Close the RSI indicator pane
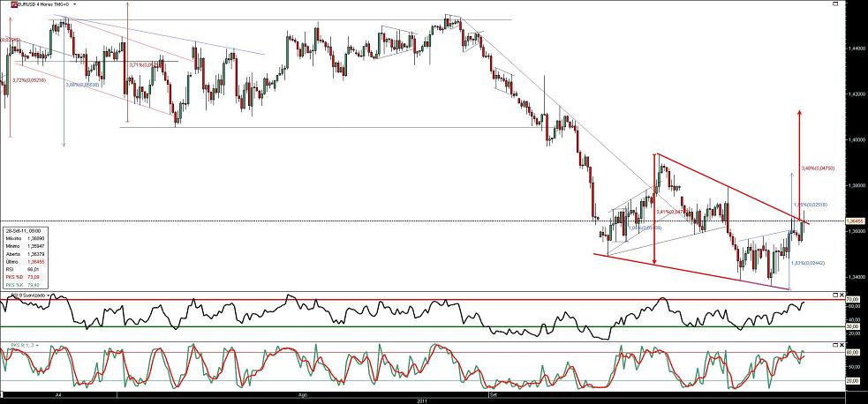 (x=842, y=296)
